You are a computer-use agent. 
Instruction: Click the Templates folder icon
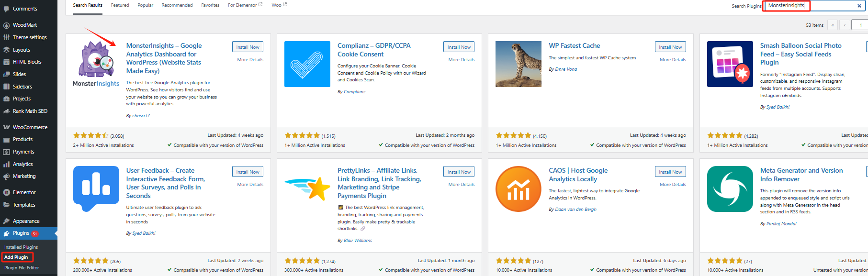(x=6, y=205)
